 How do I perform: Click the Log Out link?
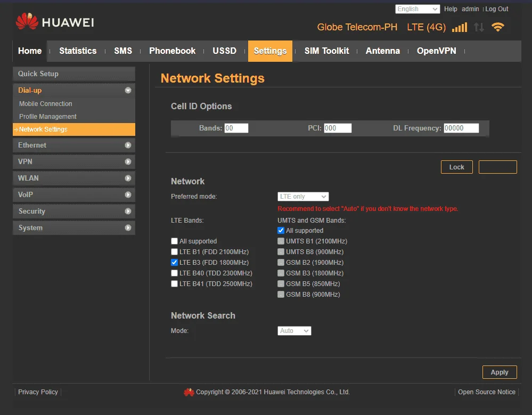497,9
